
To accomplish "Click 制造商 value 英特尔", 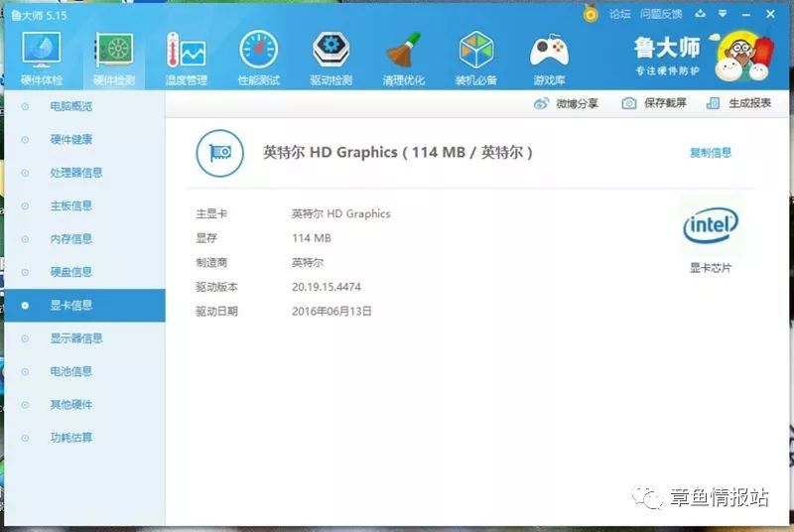I will (308, 263).
